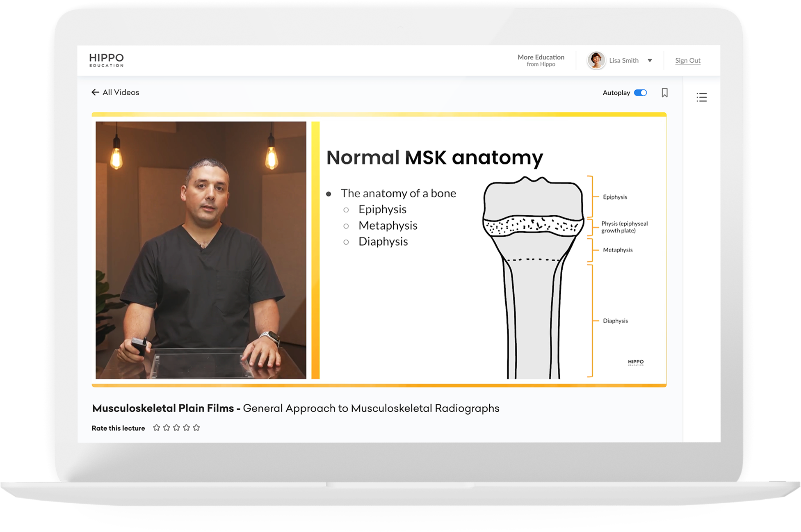Rate lecture with second star

(x=167, y=428)
